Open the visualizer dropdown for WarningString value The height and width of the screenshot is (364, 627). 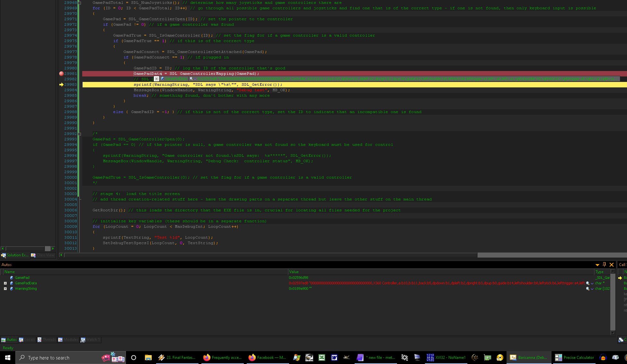coord(592,289)
